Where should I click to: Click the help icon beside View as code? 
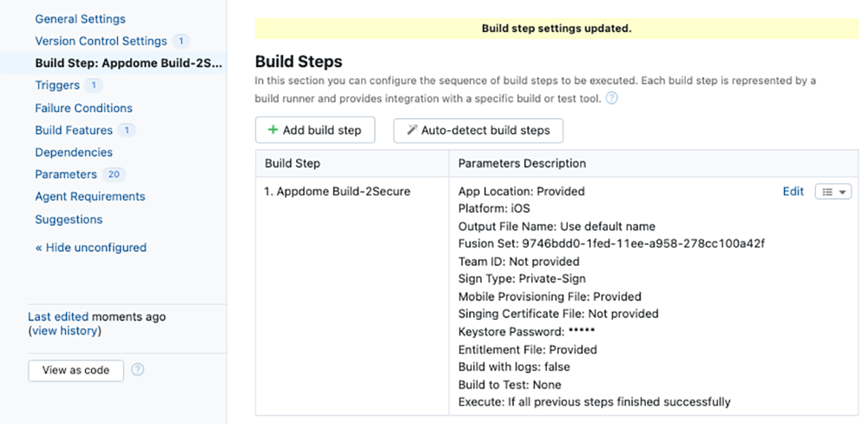pyautogui.click(x=137, y=370)
